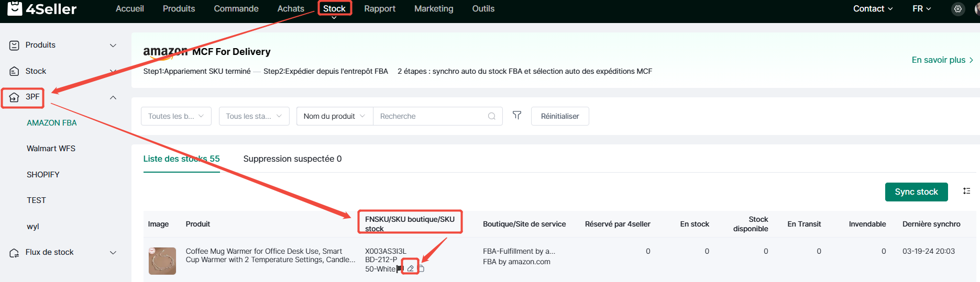This screenshot has width=980, height=282.
Task: Open the Outils menu
Action: pyautogui.click(x=483, y=9)
